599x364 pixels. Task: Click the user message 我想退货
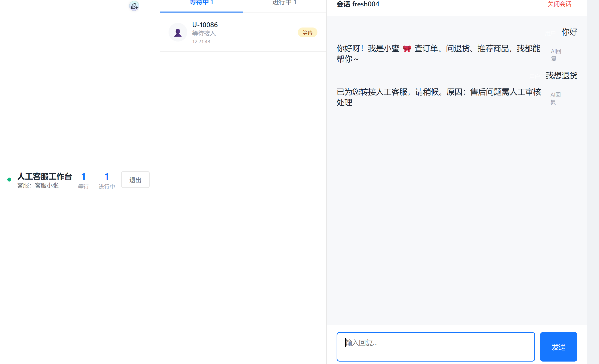click(561, 75)
